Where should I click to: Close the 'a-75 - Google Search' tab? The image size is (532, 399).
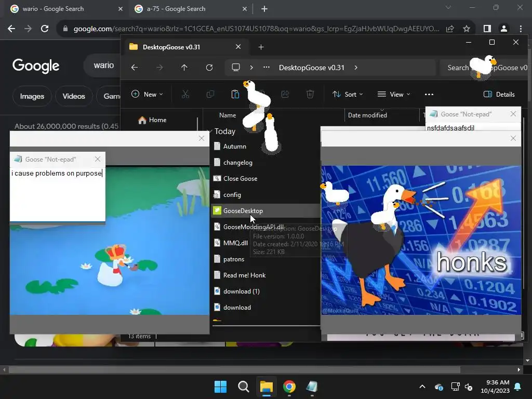pyautogui.click(x=245, y=9)
